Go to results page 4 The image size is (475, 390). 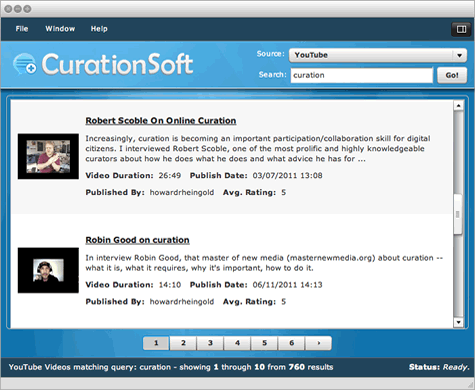[237, 343]
